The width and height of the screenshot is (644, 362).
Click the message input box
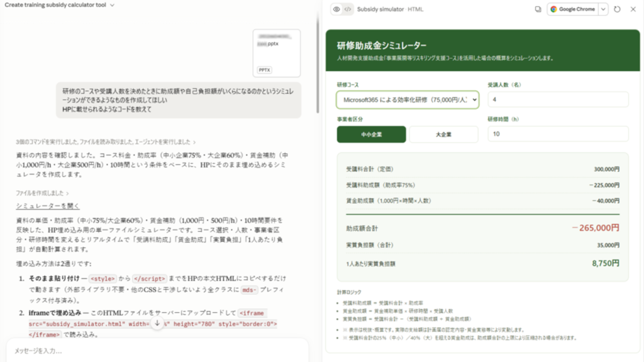(157, 351)
